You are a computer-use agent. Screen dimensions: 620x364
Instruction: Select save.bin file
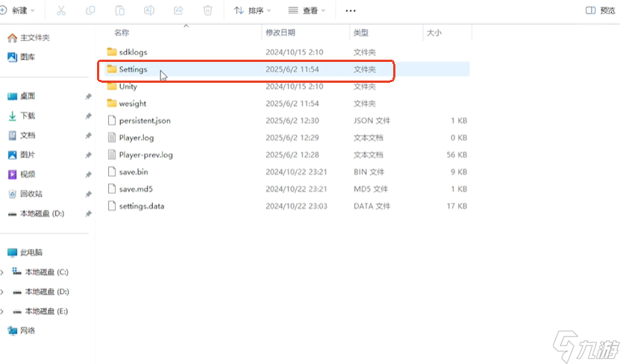(286, 172)
